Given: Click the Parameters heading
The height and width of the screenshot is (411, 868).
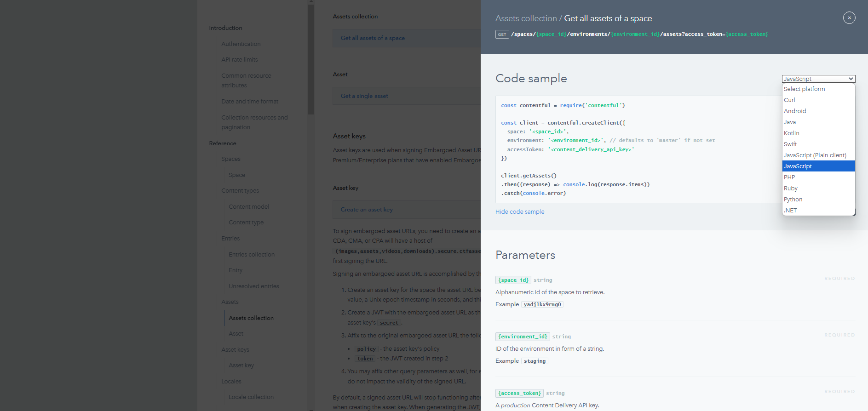Looking at the screenshot, I should pyautogui.click(x=525, y=255).
